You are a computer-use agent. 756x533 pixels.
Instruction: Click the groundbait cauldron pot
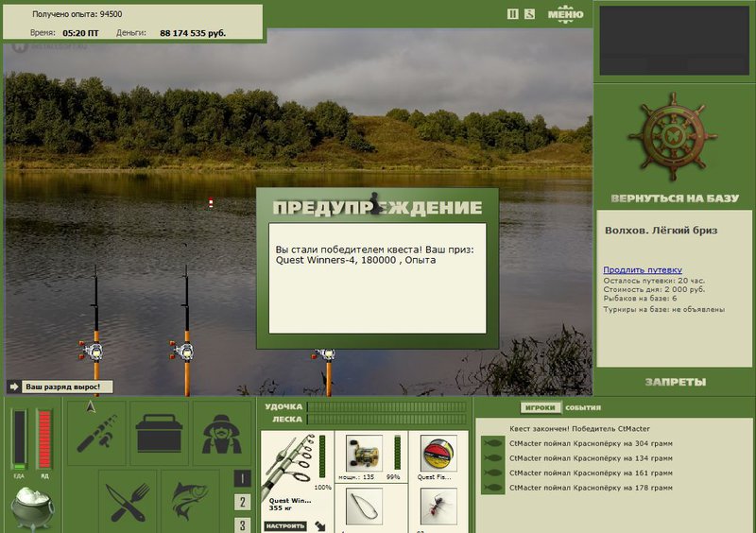tap(32, 508)
